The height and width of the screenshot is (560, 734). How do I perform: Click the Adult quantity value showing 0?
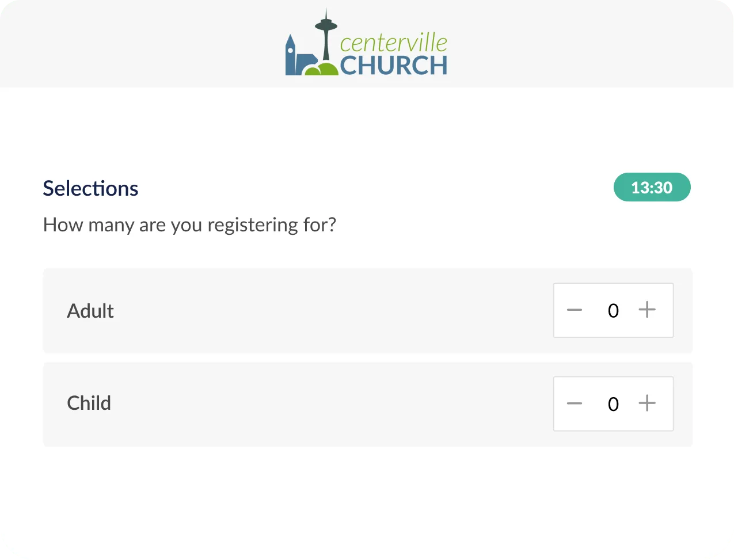click(x=613, y=310)
